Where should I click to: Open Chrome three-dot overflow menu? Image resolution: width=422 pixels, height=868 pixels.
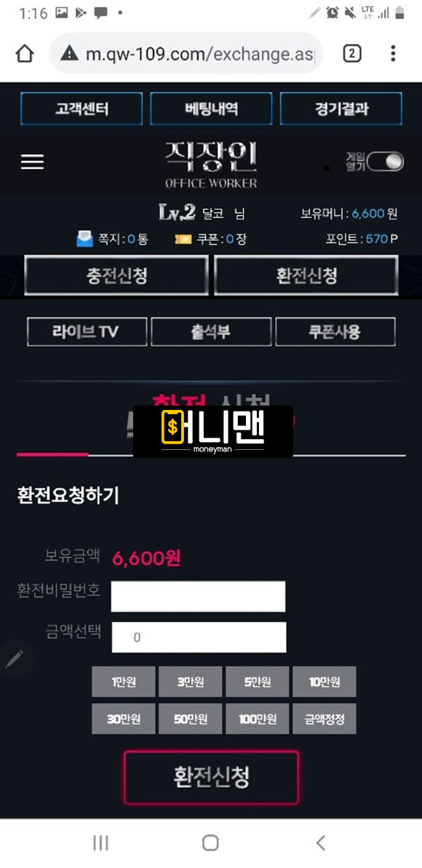pos(393,53)
